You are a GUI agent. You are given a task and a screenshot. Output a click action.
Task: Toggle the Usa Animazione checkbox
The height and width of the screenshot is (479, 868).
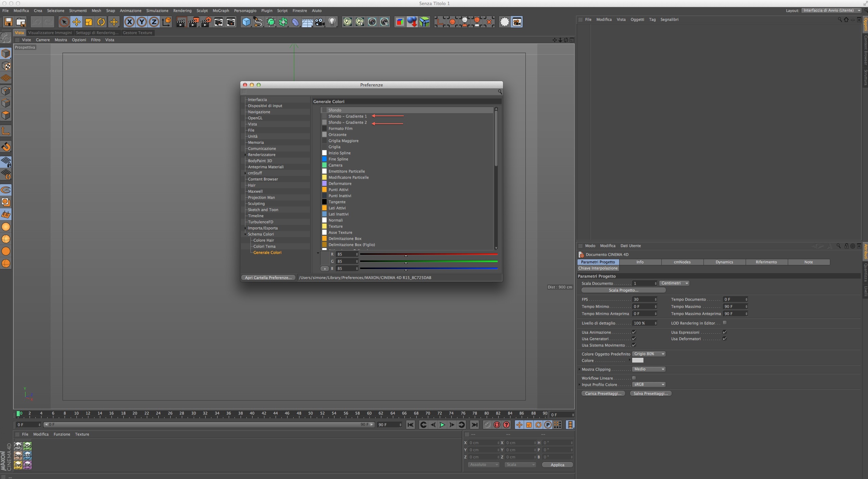click(634, 332)
